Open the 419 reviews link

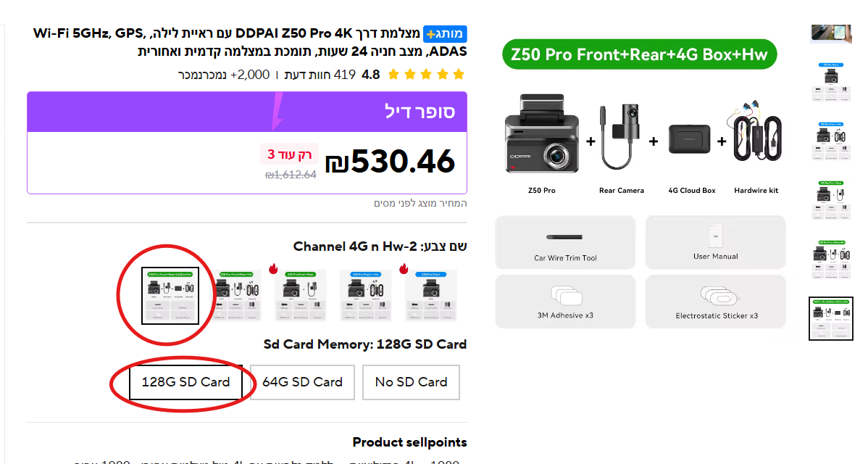point(320,75)
